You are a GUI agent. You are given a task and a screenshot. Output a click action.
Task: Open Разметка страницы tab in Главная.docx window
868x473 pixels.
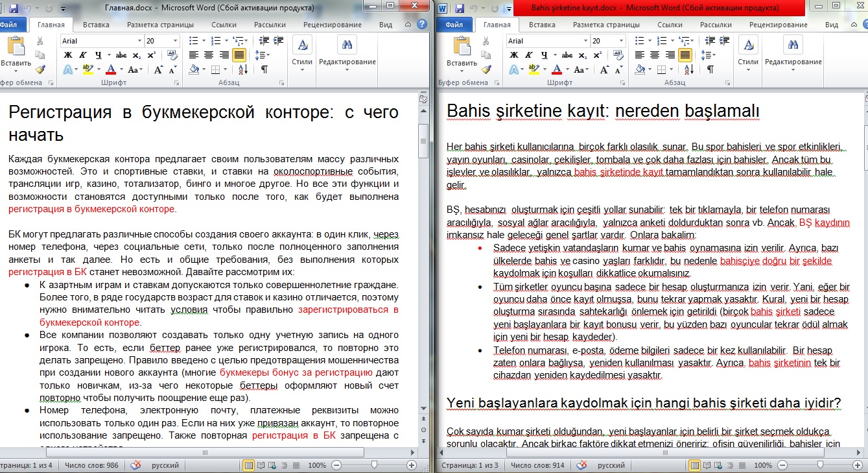(160, 25)
